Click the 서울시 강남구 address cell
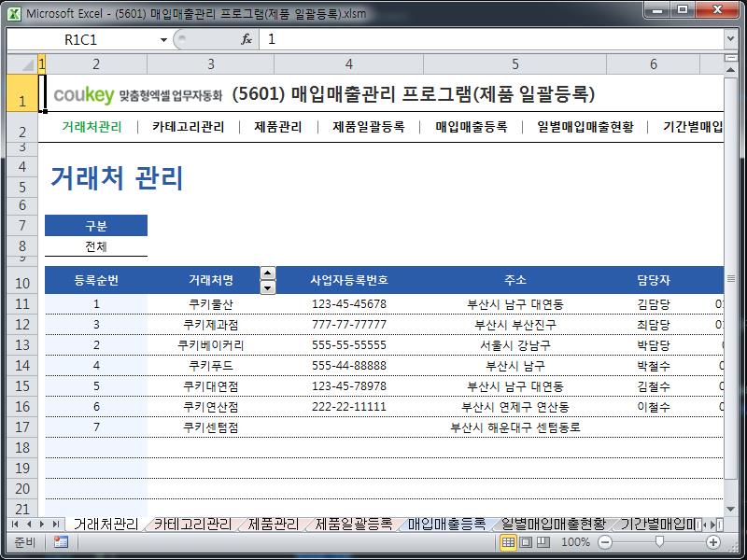747x560 pixels. point(515,345)
